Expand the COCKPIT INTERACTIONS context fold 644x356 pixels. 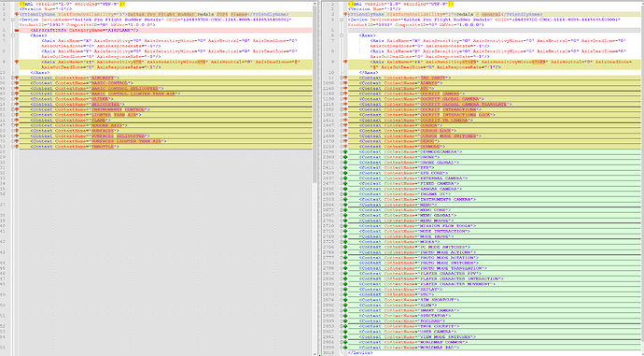(342, 109)
